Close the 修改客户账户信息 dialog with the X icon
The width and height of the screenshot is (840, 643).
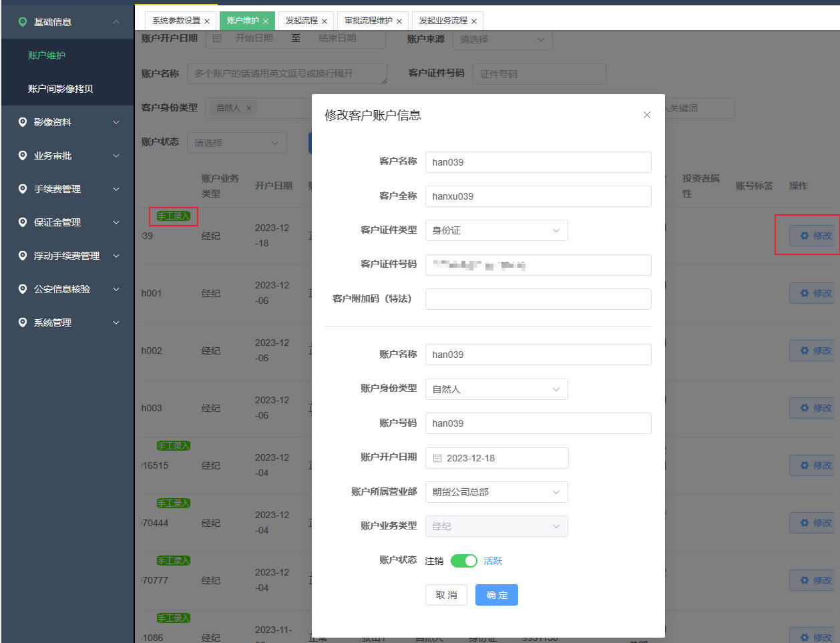[646, 115]
